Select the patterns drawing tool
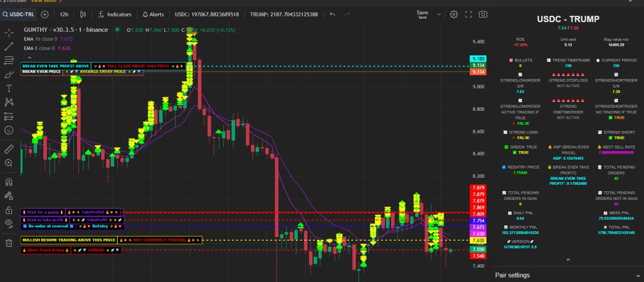The height and width of the screenshot is (282, 644). click(9, 102)
